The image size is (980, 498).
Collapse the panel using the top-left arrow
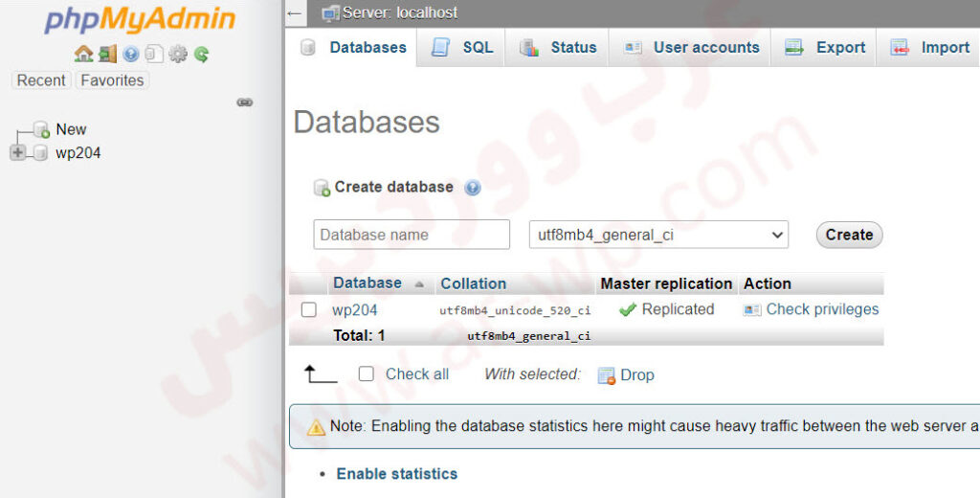294,13
